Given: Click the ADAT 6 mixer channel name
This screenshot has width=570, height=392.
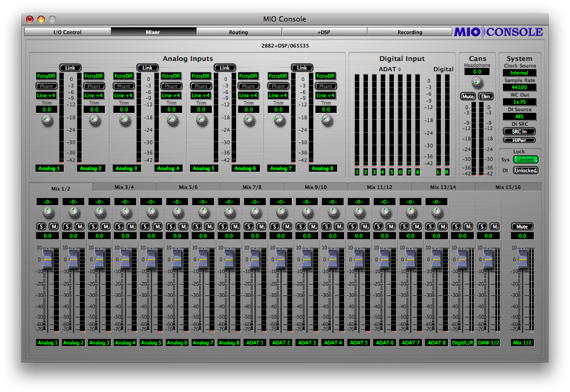Looking at the screenshot, I should click(x=385, y=342).
